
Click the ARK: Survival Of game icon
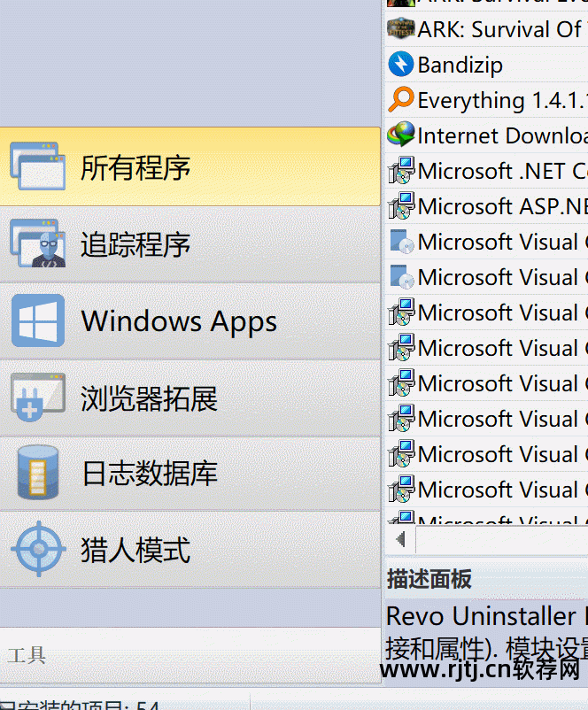pyautogui.click(x=401, y=29)
